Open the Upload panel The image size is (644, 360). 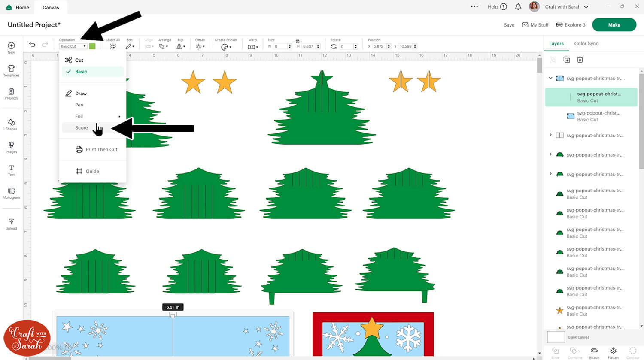[x=11, y=224]
